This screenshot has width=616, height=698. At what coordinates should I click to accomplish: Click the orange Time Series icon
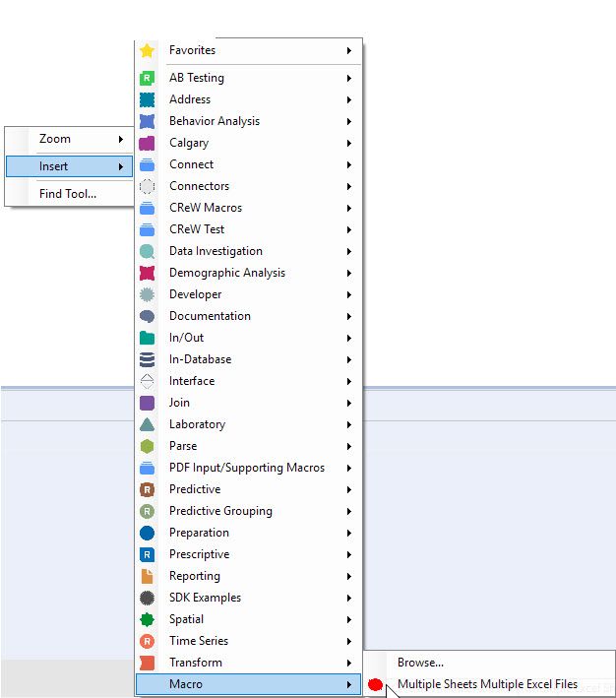click(147, 641)
